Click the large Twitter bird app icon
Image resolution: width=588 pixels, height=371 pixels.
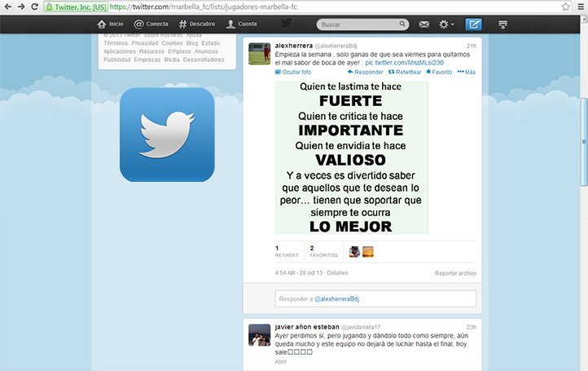(x=167, y=135)
